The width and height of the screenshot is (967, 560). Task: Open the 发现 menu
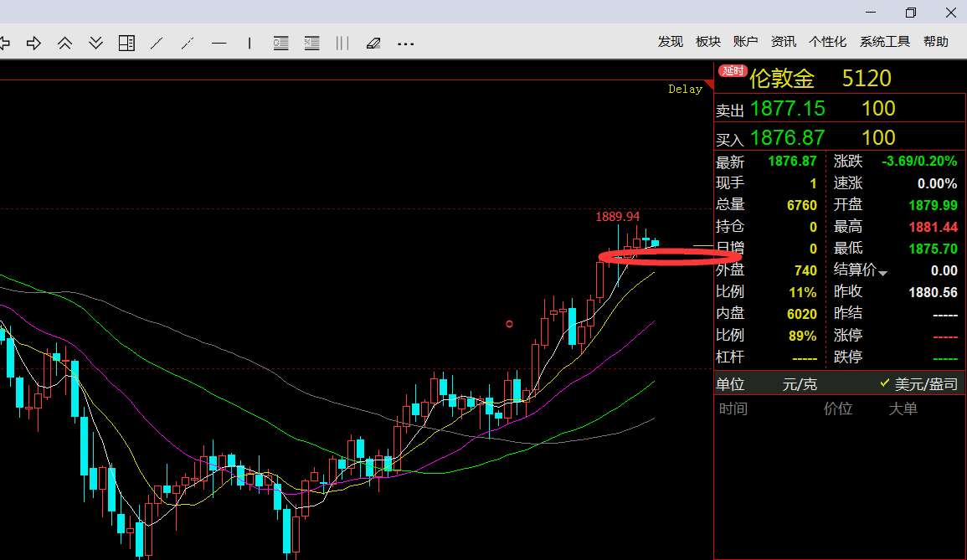670,42
